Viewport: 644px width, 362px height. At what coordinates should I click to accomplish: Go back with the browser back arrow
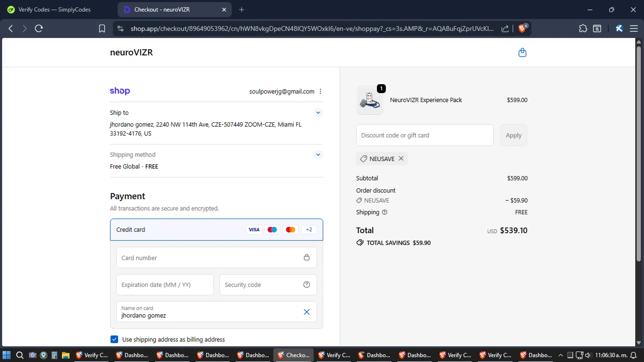coord(11,28)
